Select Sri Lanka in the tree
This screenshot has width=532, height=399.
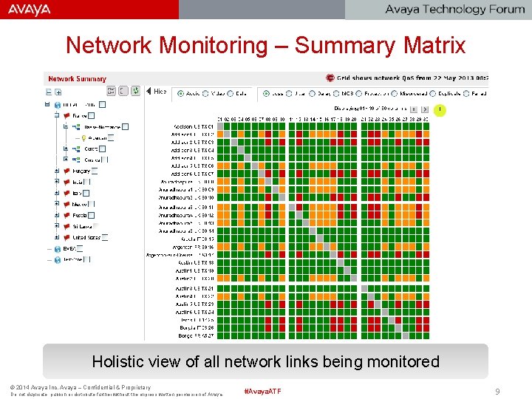click(82, 227)
